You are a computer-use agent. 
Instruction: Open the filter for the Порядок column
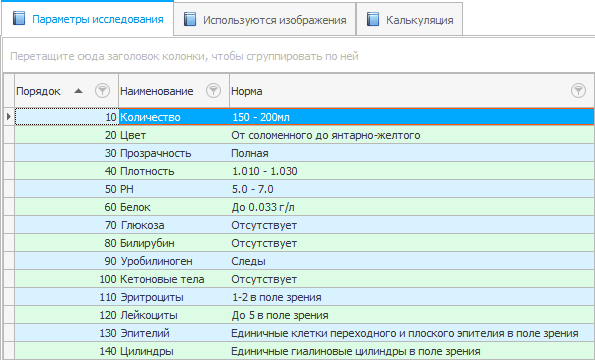(102, 91)
